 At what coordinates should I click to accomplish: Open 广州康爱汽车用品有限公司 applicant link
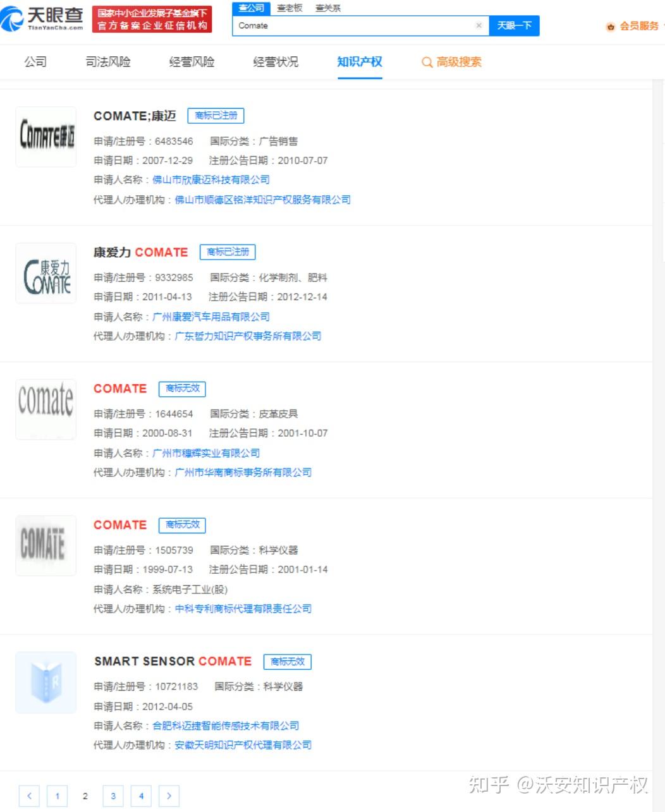coord(210,317)
